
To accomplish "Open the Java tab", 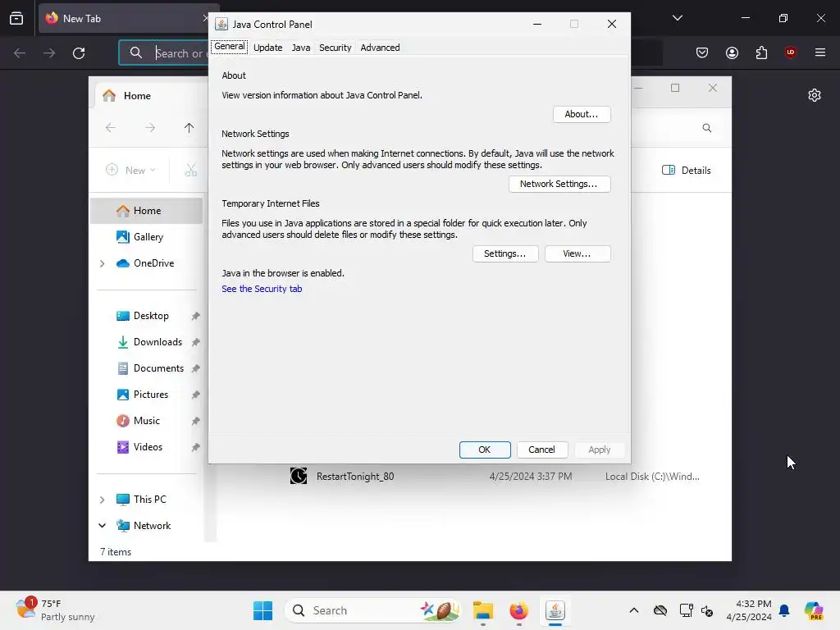I will click(300, 47).
